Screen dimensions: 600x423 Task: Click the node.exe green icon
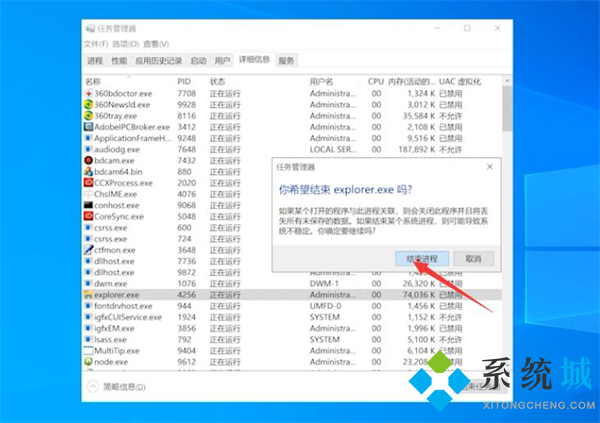(88, 362)
